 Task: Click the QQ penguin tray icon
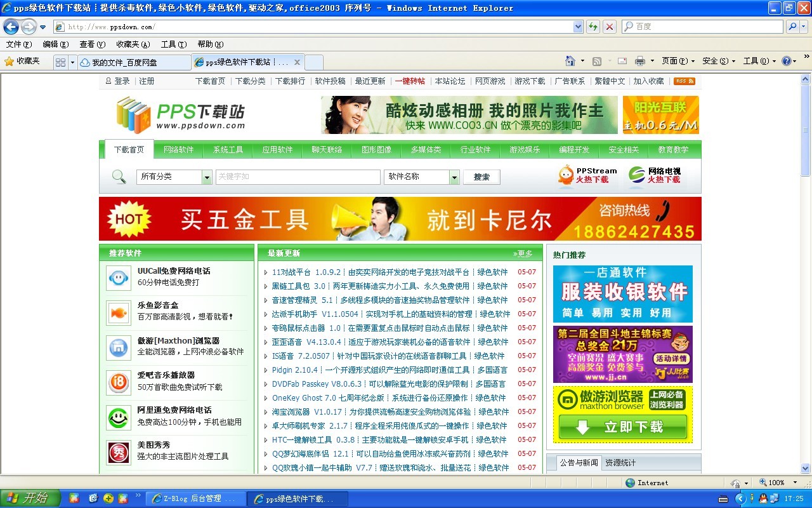763,499
